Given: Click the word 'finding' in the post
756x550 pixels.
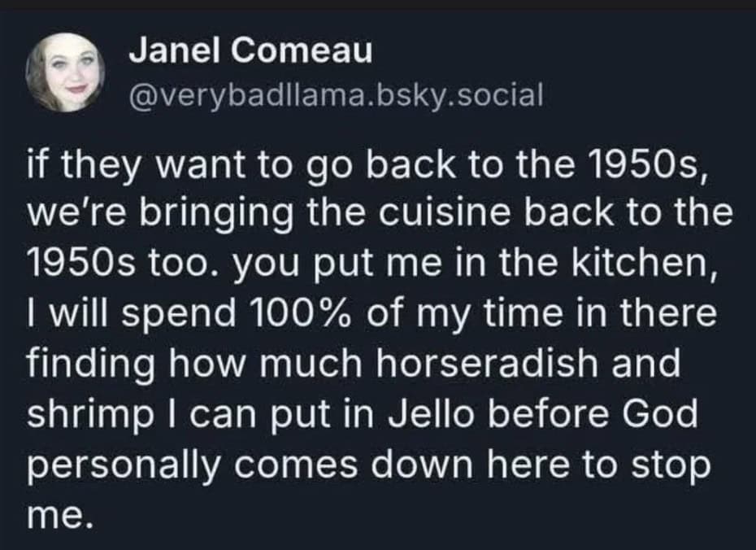Looking at the screenshot, I should click(88, 364).
